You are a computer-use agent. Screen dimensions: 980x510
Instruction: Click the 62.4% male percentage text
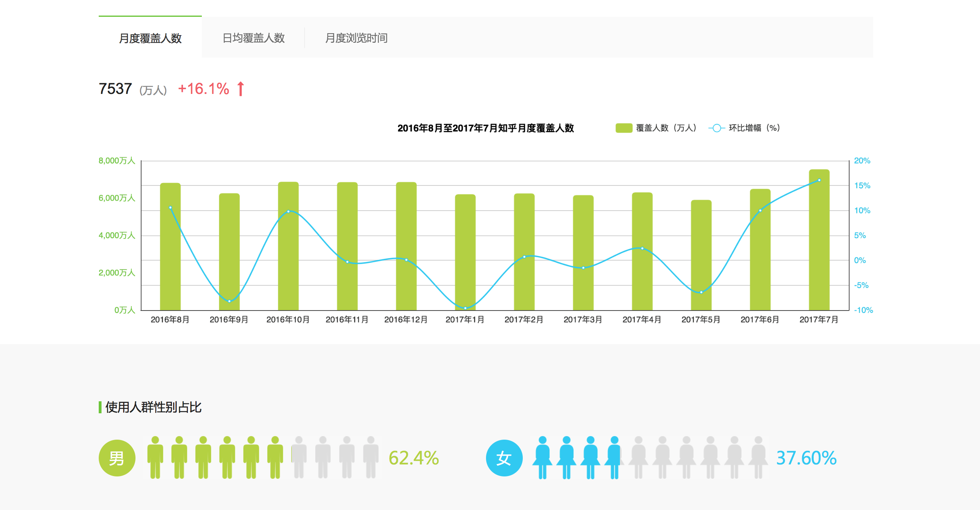point(414,458)
